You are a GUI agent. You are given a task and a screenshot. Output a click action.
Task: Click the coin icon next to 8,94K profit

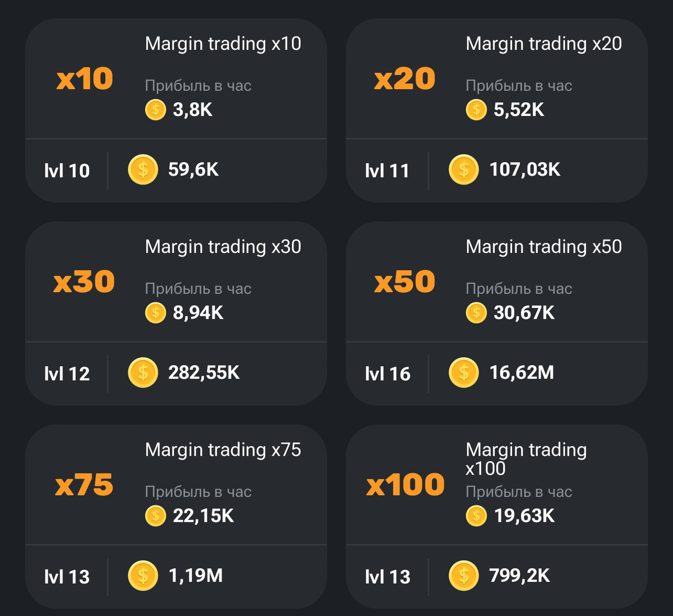(156, 313)
